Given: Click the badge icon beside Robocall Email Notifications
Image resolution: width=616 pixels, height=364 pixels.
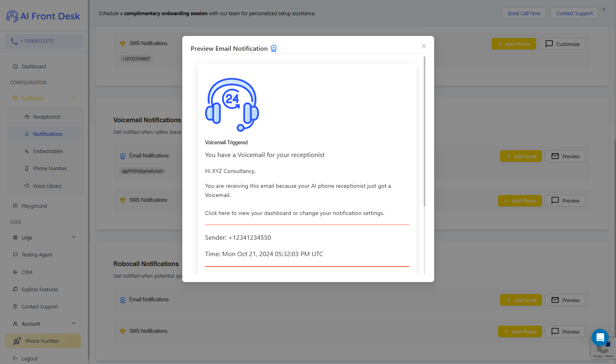Looking at the screenshot, I should click(x=123, y=300).
